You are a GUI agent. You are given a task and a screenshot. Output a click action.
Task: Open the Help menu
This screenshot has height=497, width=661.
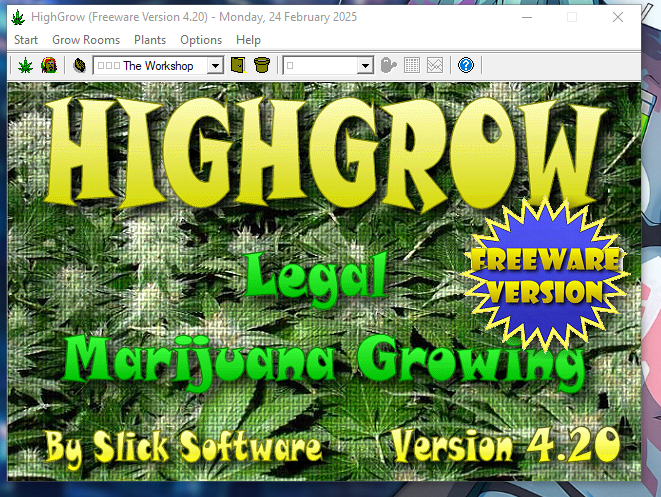(248, 40)
